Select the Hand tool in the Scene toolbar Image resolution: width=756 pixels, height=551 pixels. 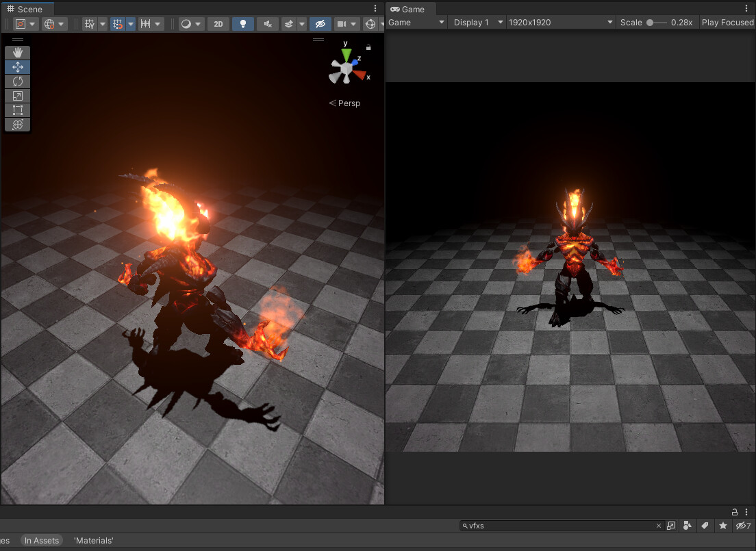(x=17, y=52)
